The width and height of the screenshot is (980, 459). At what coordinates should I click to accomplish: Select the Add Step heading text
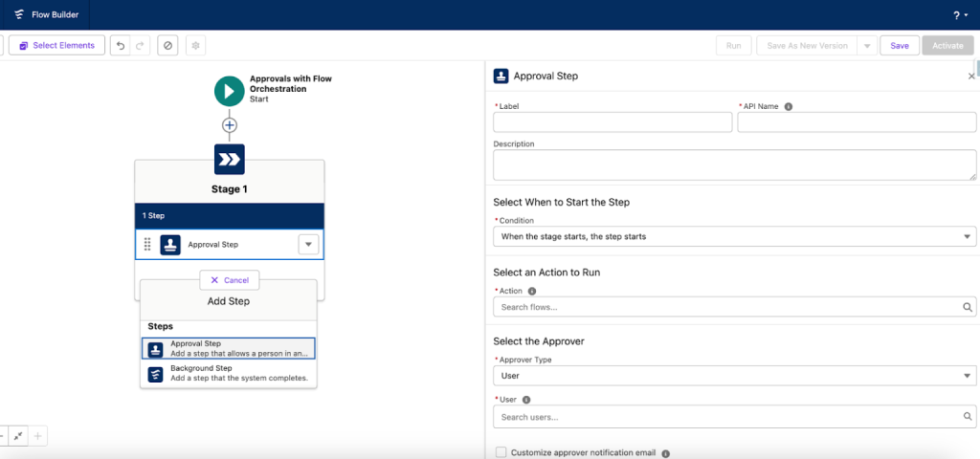pos(228,301)
